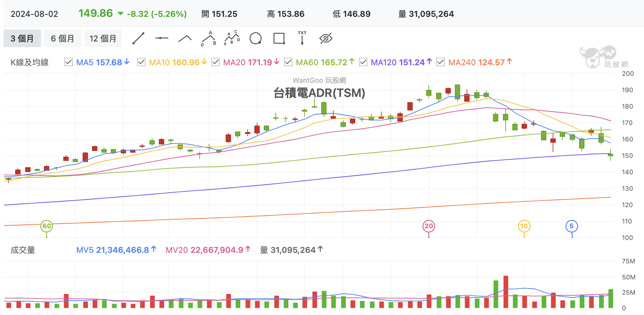The height and width of the screenshot is (315, 644).
Task: Click the MA60 marker on chart axis
Action: [47, 226]
